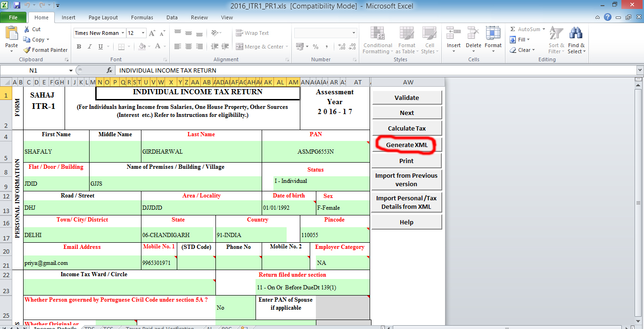Click Undo in Quick Access Toolbar
The height and width of the screenshot is (329, 644).
[28, 6]
